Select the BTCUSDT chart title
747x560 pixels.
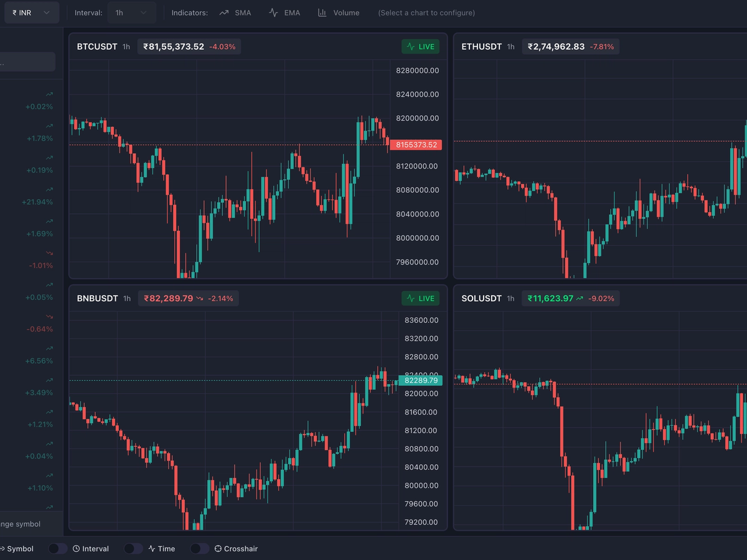tap(97, 47)
